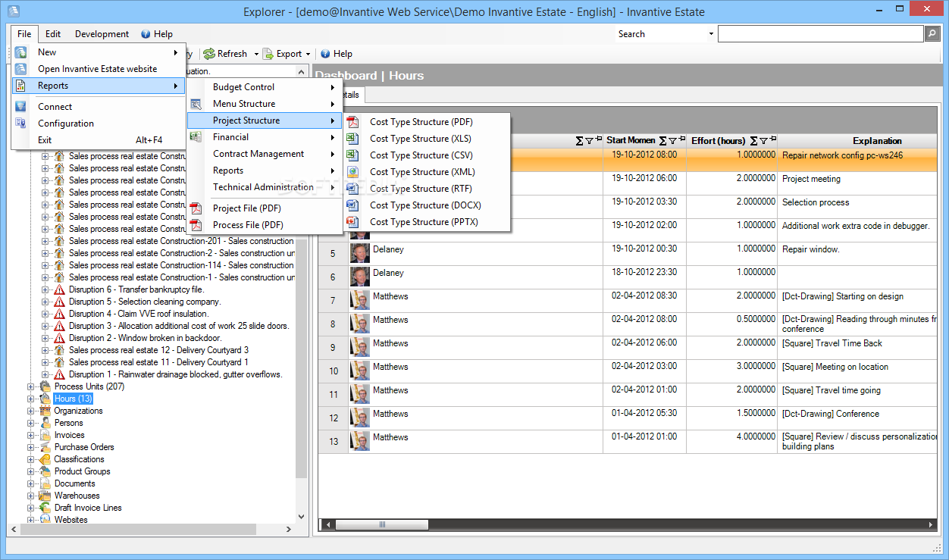
Task: Click the Excel icon of Cost Type Structure (XLS)
Action: [352, 139]
